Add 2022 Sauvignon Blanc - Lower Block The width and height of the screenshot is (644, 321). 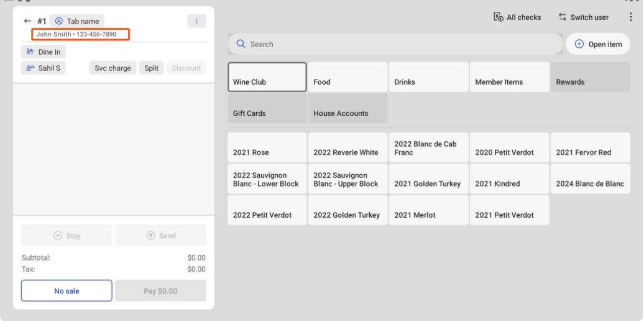point(267,179)
